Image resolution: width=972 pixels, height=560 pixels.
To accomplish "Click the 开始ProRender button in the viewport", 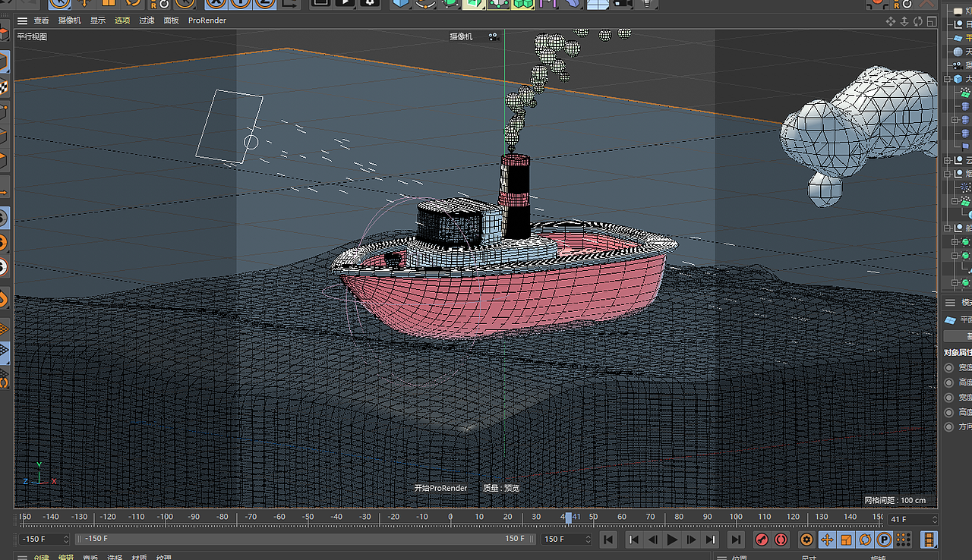I will coord(440,488).
